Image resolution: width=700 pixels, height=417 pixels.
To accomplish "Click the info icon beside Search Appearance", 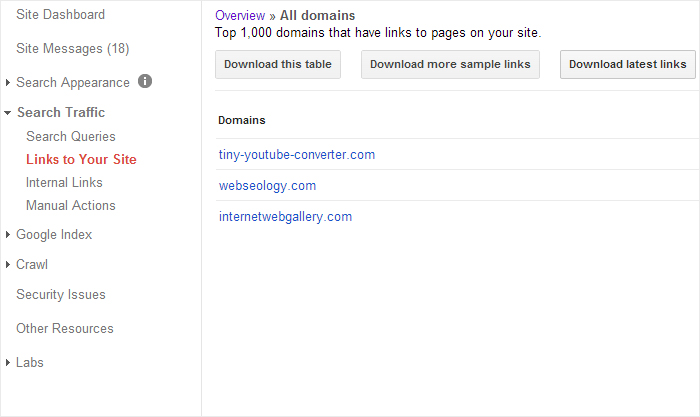I will 145,81.
